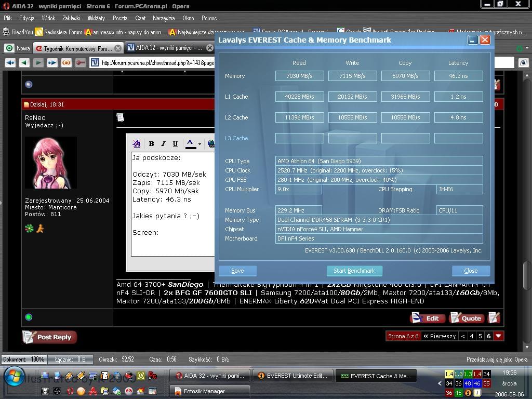Open animesub.info bookmark

(125, 32)
